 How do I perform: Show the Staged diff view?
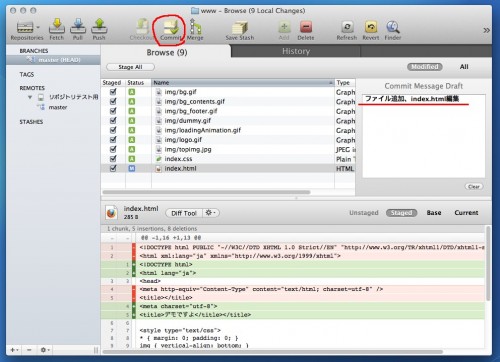click(401, 213)
